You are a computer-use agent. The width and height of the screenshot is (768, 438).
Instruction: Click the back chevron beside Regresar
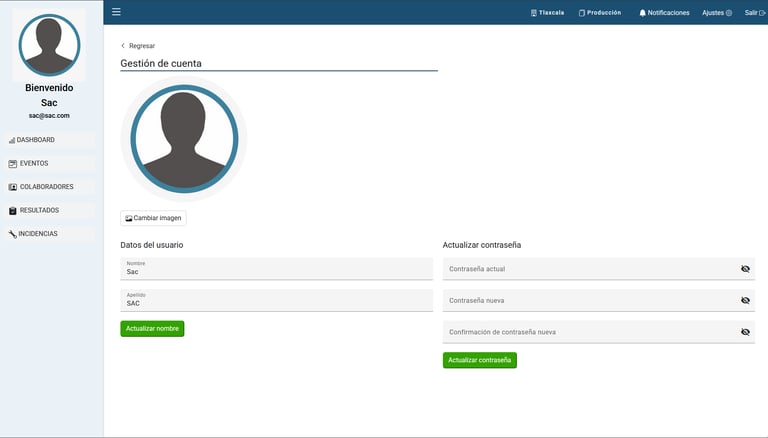point(123,46)
